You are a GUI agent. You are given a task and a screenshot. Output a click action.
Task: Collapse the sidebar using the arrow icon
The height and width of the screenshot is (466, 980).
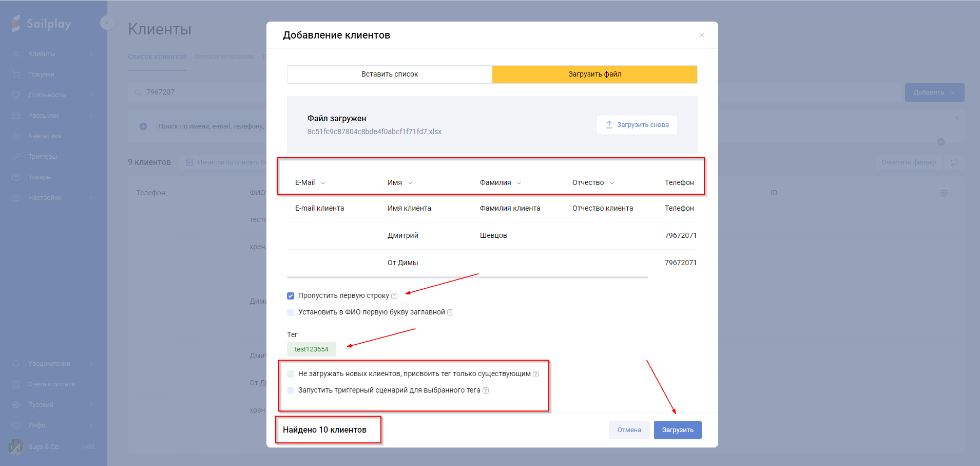107,23
